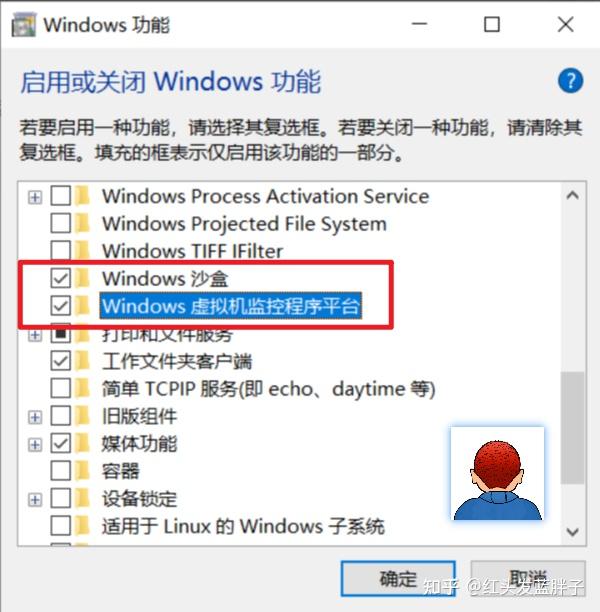Click the scroll up arrow
Screen dimensions: 600x612
pyautogui.click(x=572, y=195)
